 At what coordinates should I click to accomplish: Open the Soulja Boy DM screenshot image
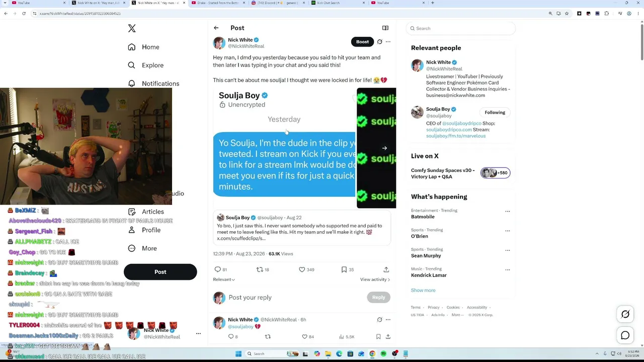tap(284, 148)
